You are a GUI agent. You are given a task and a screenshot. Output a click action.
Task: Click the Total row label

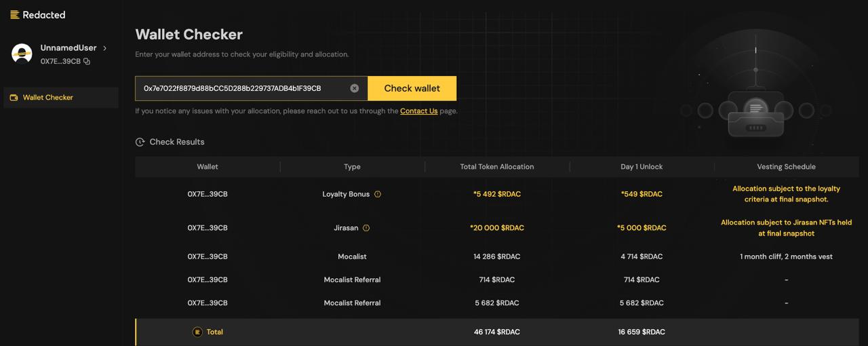(x=215, y=332)
